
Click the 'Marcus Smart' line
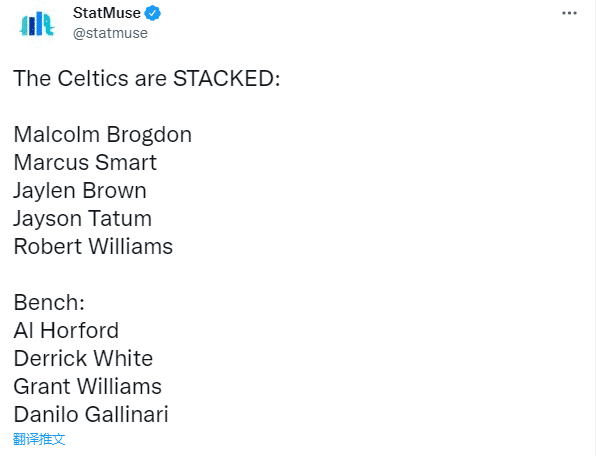85,163
